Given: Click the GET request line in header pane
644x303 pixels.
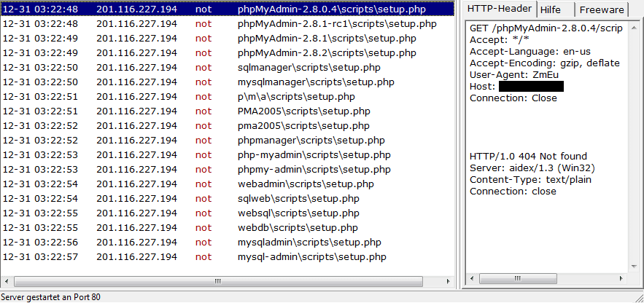Looking at the screenshot, I should (x=546, y=28).
